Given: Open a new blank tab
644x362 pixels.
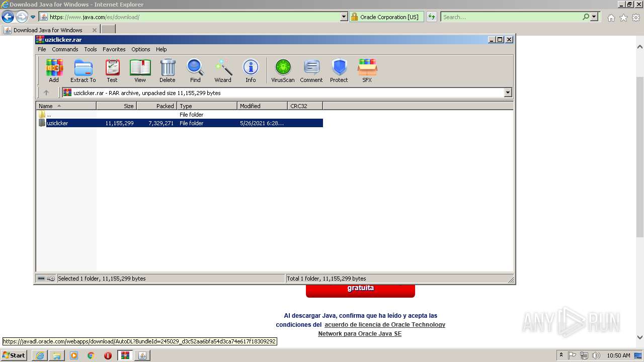Looking at the screenshot, I should (108, 30).
